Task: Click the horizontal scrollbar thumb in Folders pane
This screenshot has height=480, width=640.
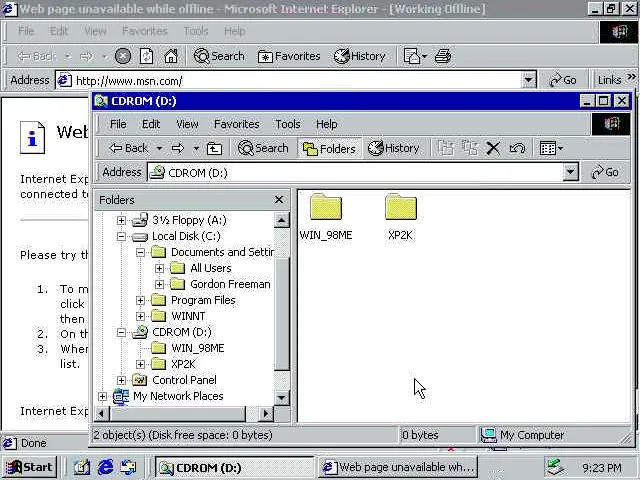Action: click(x=178, y=414)
